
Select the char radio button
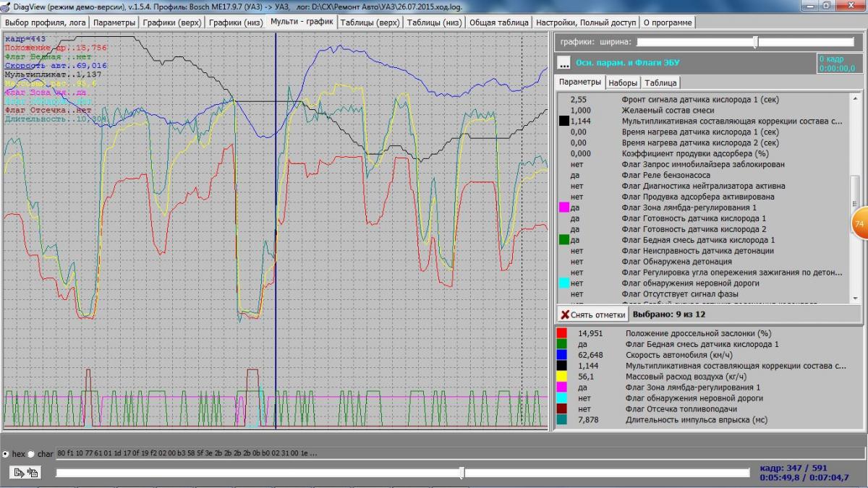[x=30, y=454]
